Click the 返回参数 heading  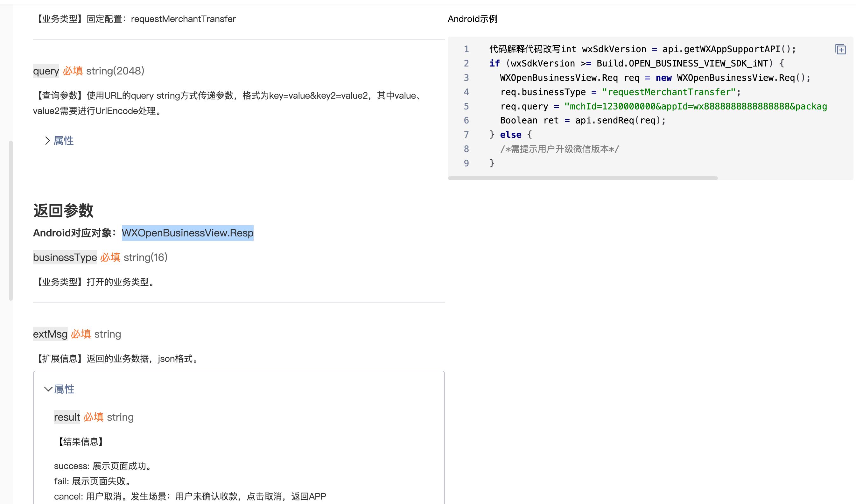63,211
